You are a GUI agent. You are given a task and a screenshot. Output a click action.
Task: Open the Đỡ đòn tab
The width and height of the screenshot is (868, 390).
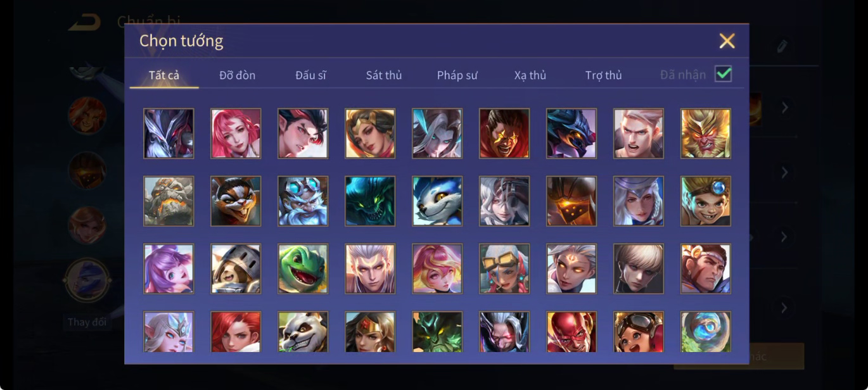click(x=238, y=75)
